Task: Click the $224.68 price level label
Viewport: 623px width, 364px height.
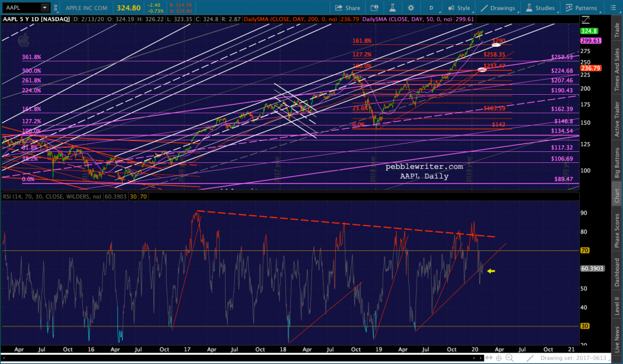Action: point(562,71)
